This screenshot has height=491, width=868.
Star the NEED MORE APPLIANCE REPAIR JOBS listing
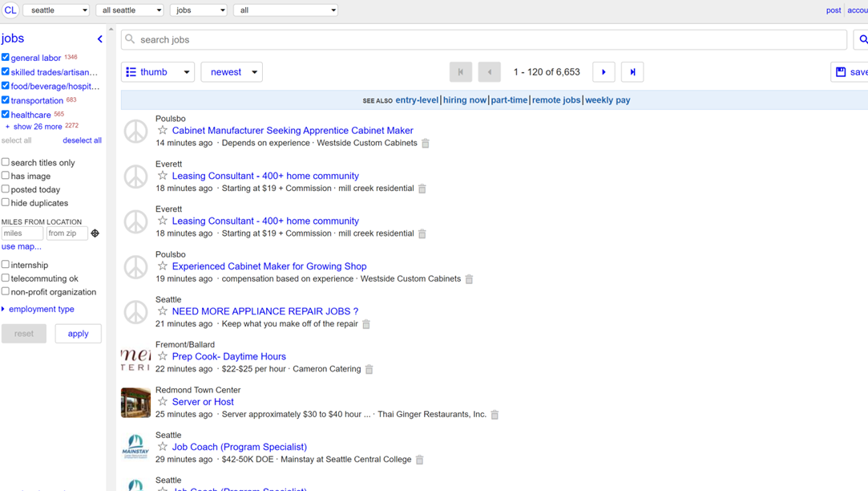click(x=163, y=311)
